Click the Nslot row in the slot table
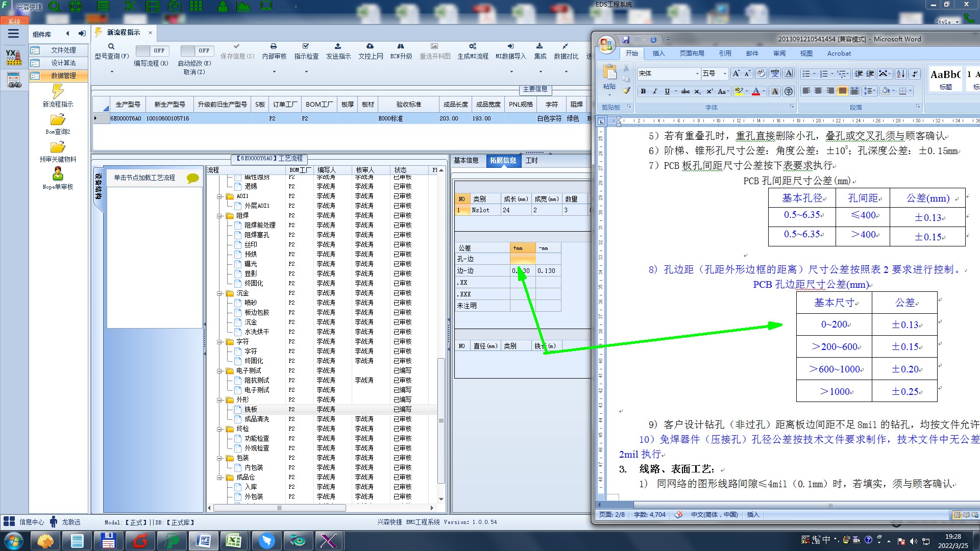Screen dimensions: 980x551 (522, 210)
